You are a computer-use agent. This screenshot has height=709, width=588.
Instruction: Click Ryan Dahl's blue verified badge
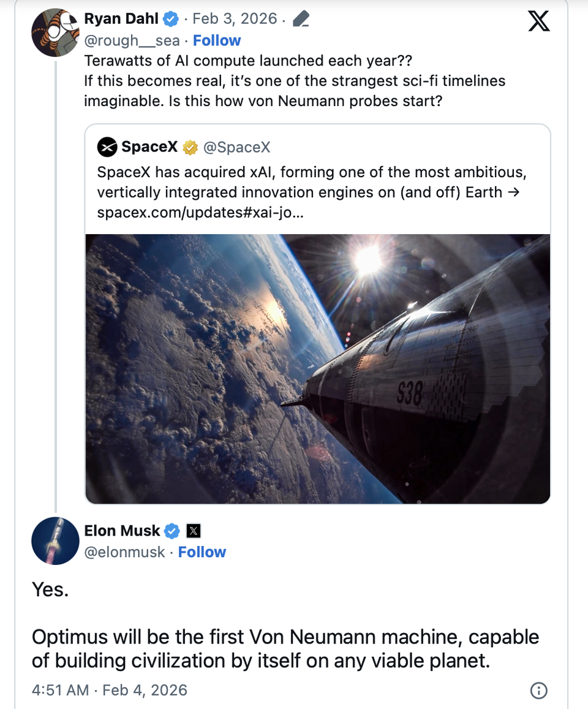click(x=171, y=20)
